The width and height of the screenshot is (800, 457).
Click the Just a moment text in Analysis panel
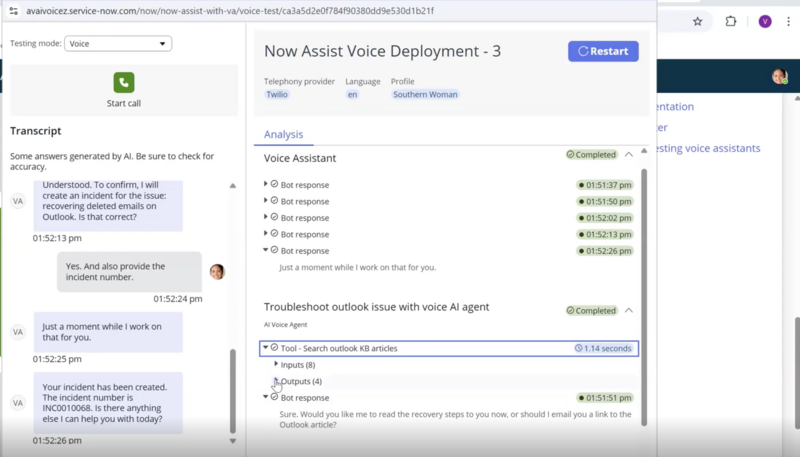click(357, 267)
